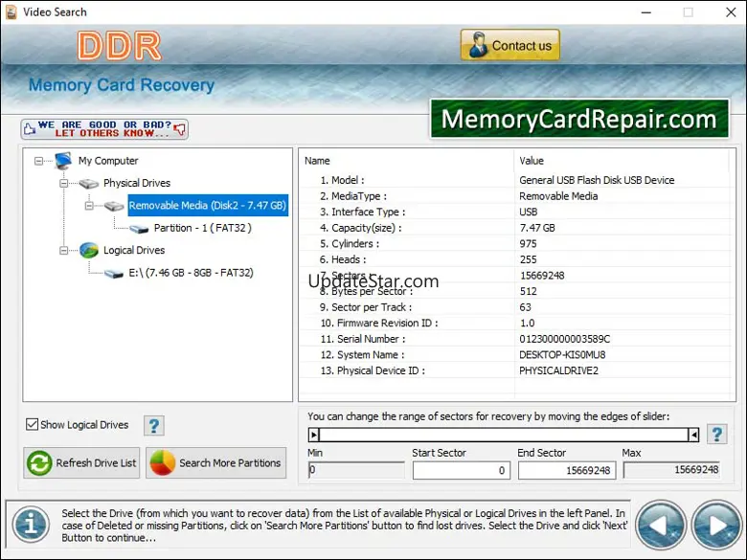Click the Removable Media drive icon
The width and height of the screenshot is (747, 560).
click(114, 206)
